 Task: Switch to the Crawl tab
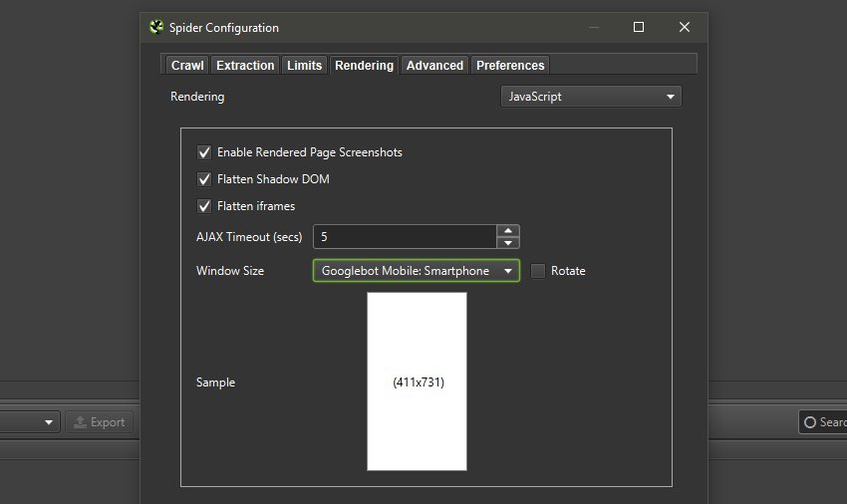point(187,66)
